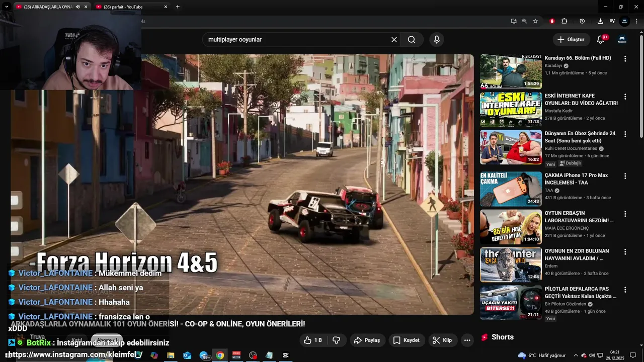The image size is (644, 362).
Task: Open theHunter 12:04 thumbnail
Action: [511, 264]
